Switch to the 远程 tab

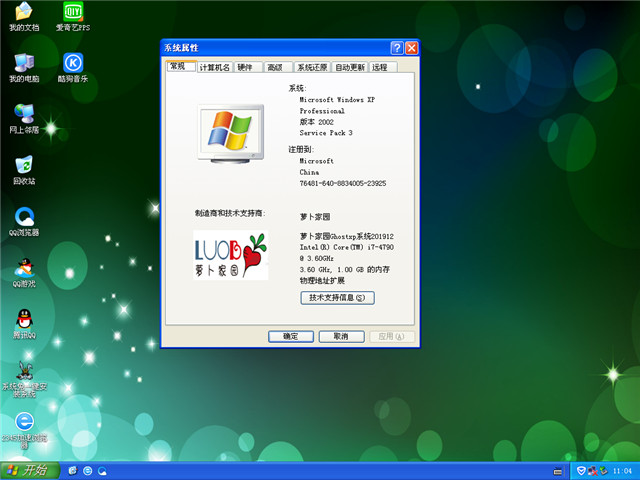click(x=383, y=67)
